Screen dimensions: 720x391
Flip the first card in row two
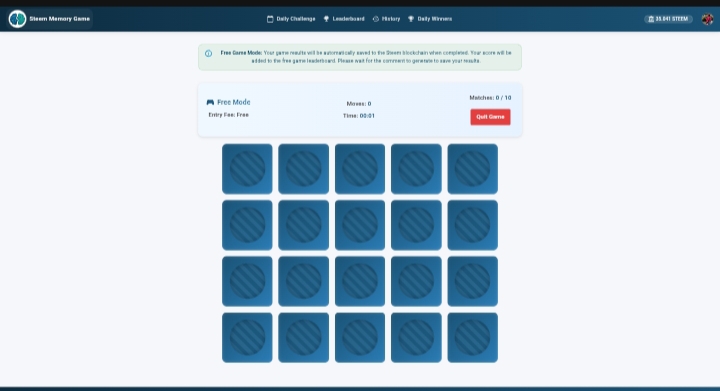click(x=247, y=225)
